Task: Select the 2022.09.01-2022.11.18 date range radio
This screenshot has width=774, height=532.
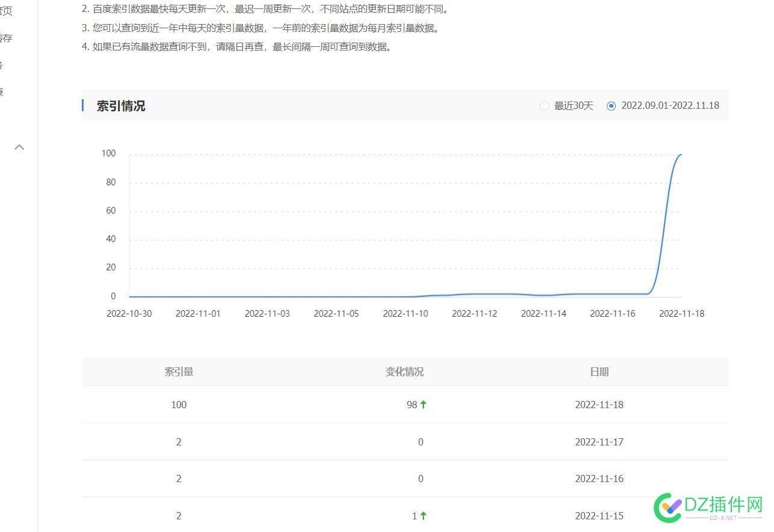Action: (611, 106)
